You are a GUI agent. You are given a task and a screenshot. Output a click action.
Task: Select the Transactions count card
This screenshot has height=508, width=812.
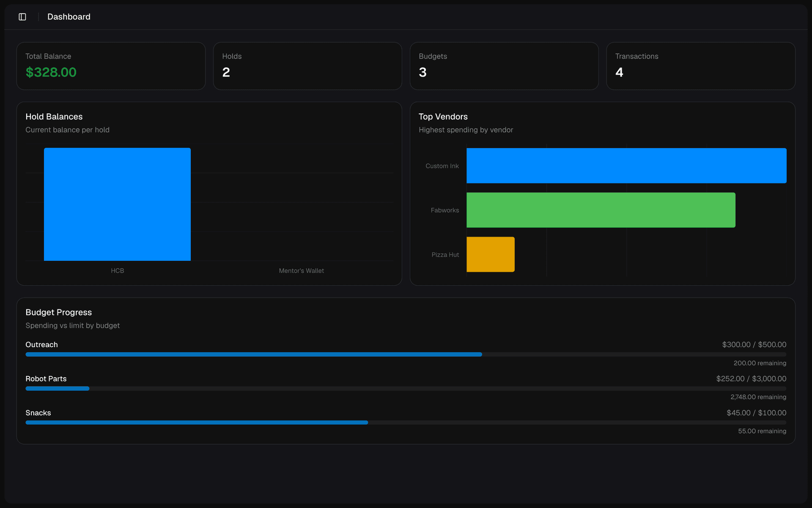coord(701,66)
